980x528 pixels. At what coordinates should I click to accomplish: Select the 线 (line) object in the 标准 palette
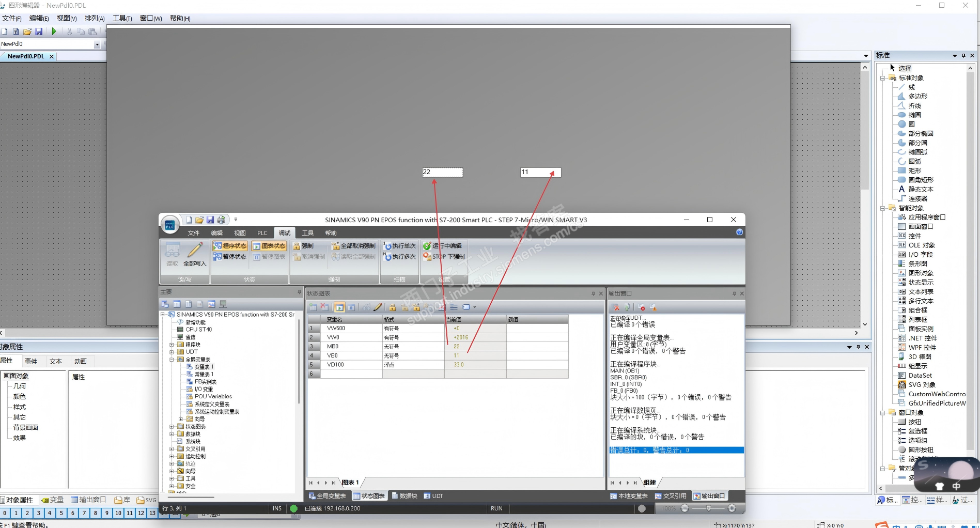pyautogui.click(x=907, y=87)
